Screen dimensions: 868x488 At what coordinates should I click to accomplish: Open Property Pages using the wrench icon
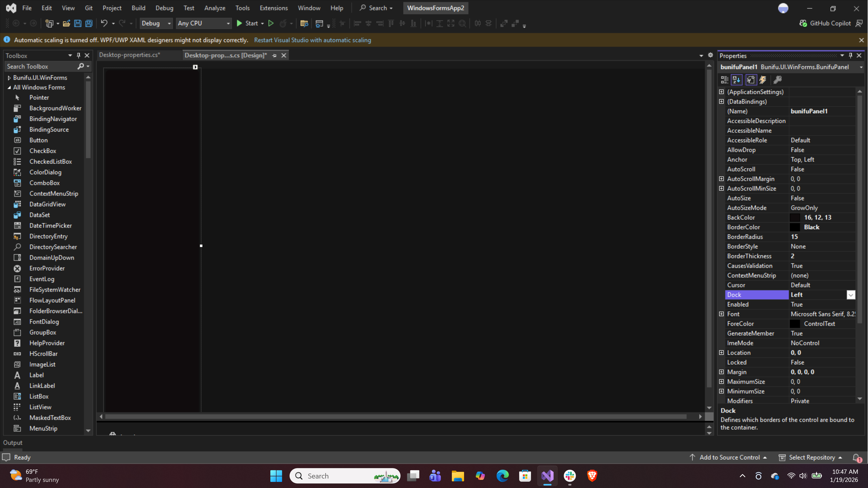[x=777, y=80]
